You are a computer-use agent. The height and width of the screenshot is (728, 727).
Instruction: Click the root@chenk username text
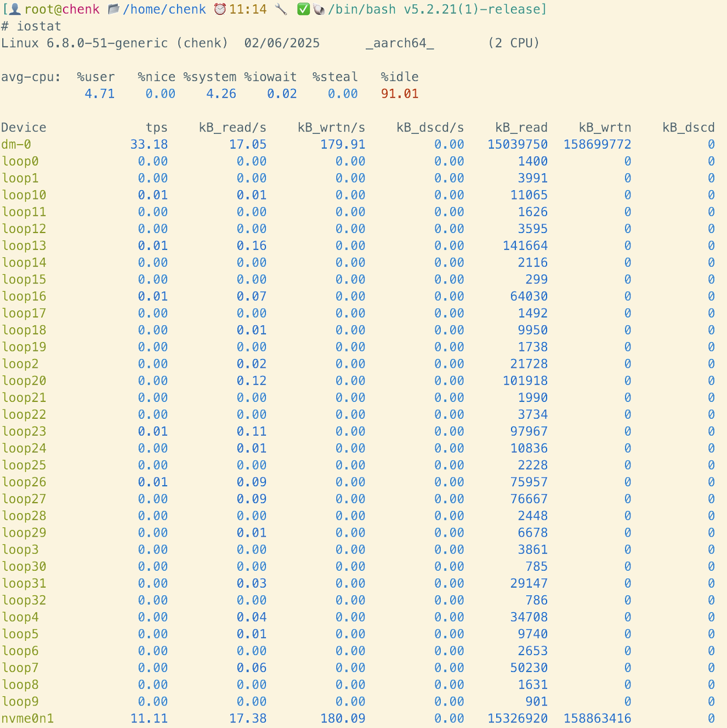pos(62,9)
